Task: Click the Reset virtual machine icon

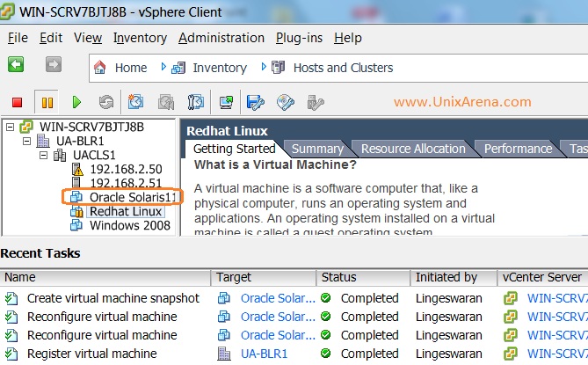Action: click(x=106, y=102)
